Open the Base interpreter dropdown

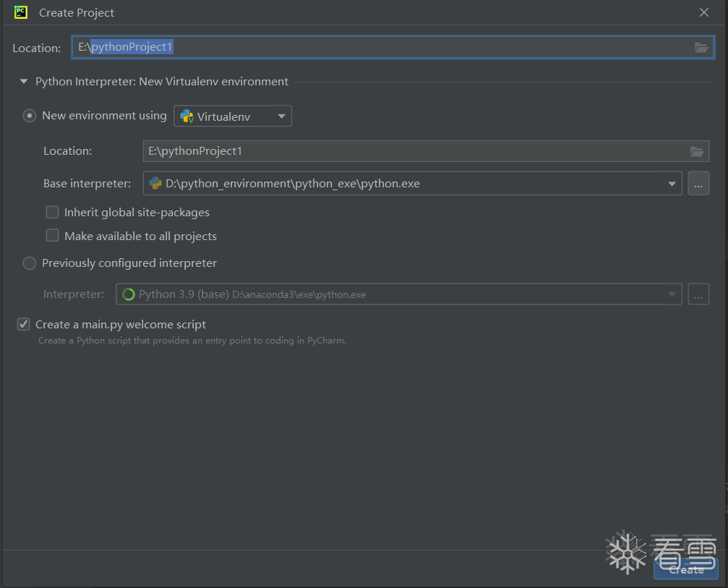pos(412,184)
